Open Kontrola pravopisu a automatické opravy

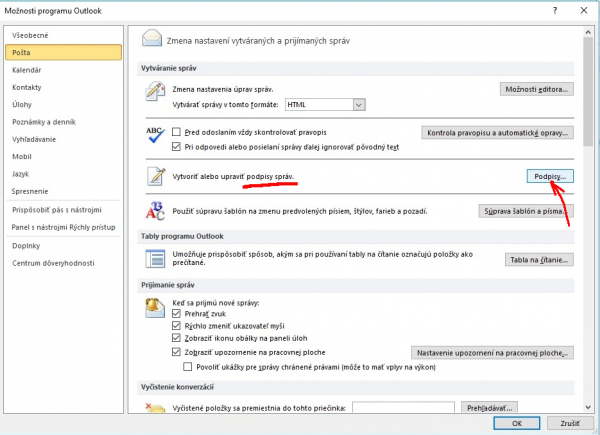(x=497, y=133)
